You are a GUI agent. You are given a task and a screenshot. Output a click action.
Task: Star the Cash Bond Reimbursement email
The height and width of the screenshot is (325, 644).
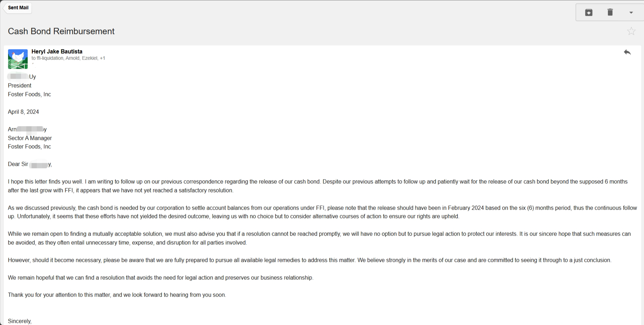[x=631, y=31]
